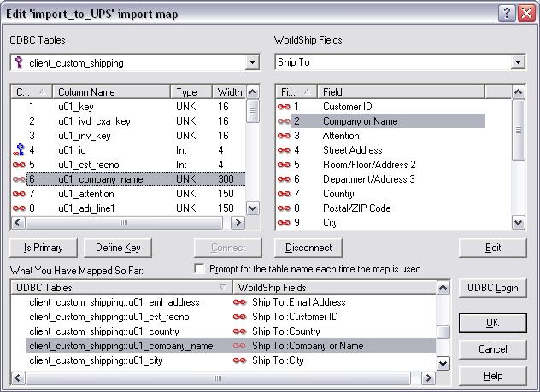Image resolution: width=540 pixels, height=392 pixels.
Task: Click ODBC column list horizontal scrollbar thumb
Action: 125,223
